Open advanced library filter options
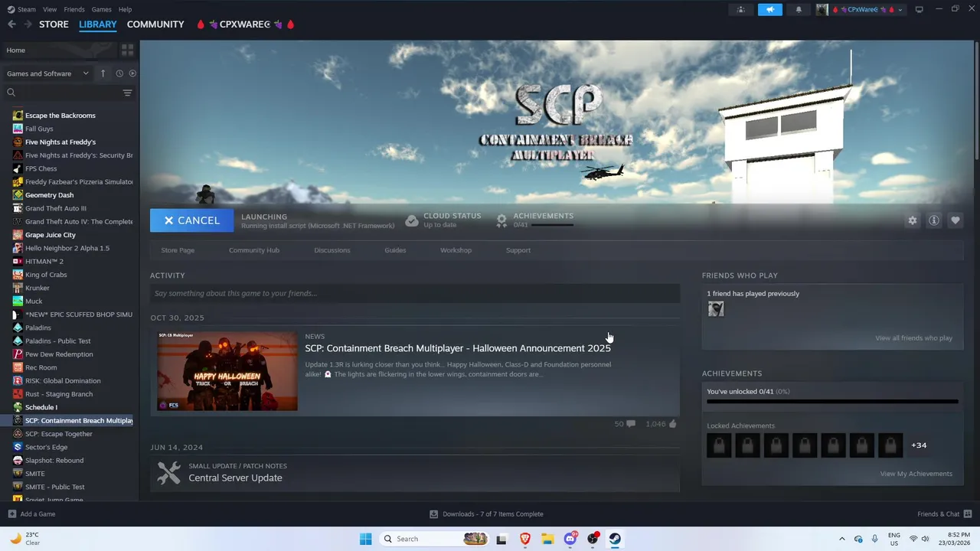This screenshot has height=551, width=980. pyautogui.click(x=127, y=93)
